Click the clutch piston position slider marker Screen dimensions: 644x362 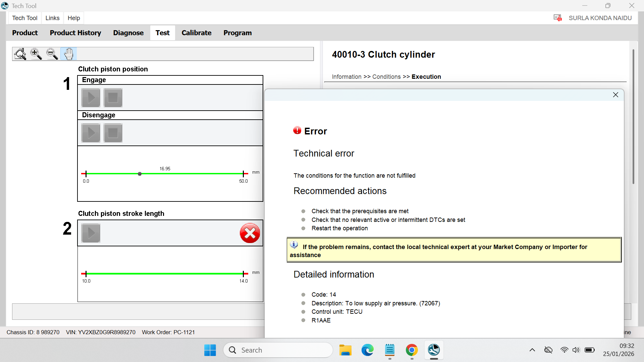140,174
